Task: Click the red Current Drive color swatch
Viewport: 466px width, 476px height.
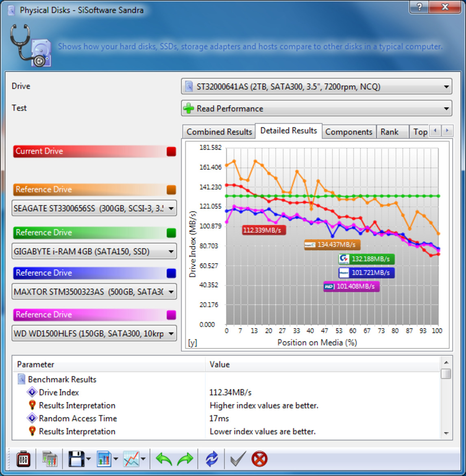Action: click(x=171, y=151)
